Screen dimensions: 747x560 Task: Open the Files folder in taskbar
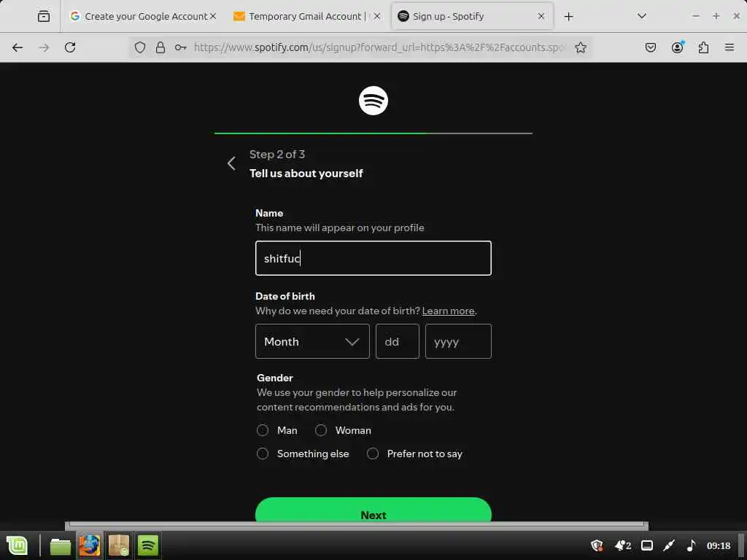61,545
